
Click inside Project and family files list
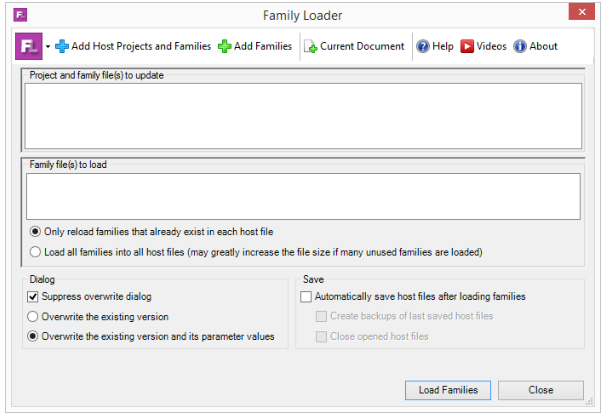pos(303,116)
